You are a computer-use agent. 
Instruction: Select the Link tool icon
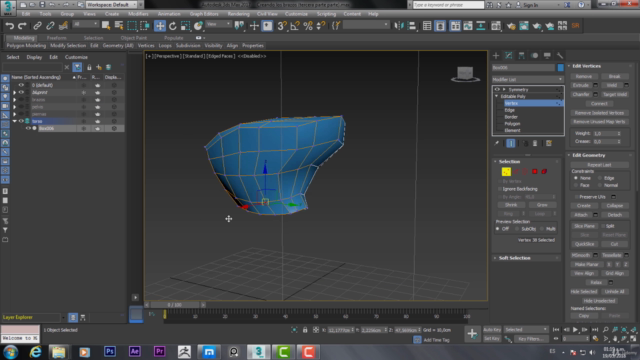[x=37, y=26]
